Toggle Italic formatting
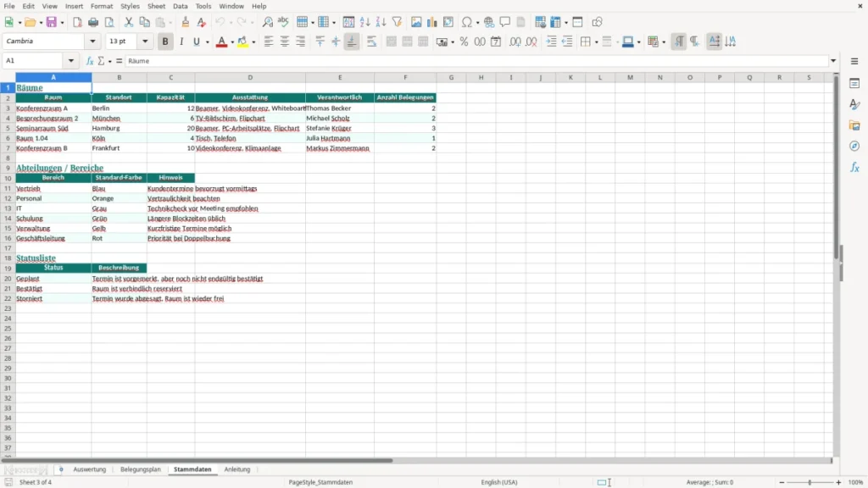Screen dimensions: 868x488 coord(181,42)
